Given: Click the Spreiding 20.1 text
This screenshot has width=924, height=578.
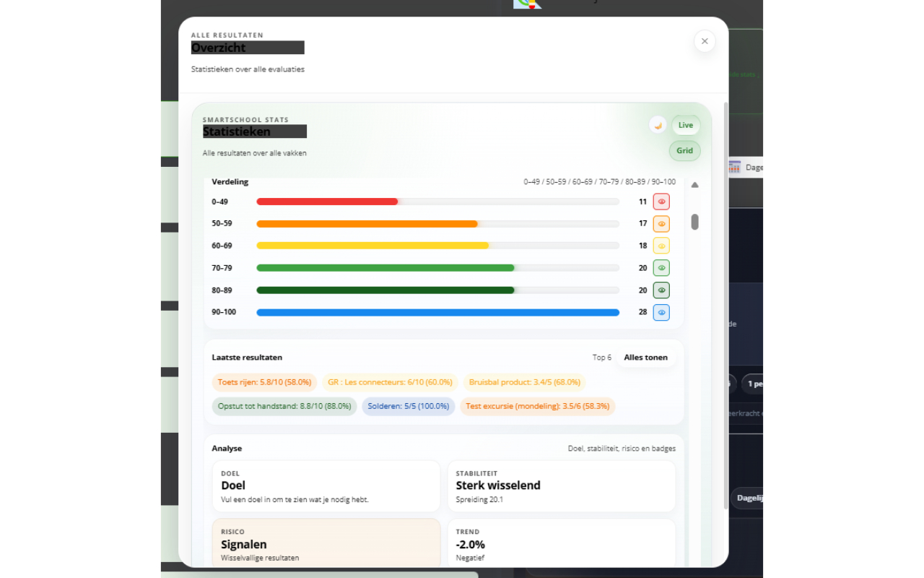Looking at the screenshot, I should [x=479, y=499].
